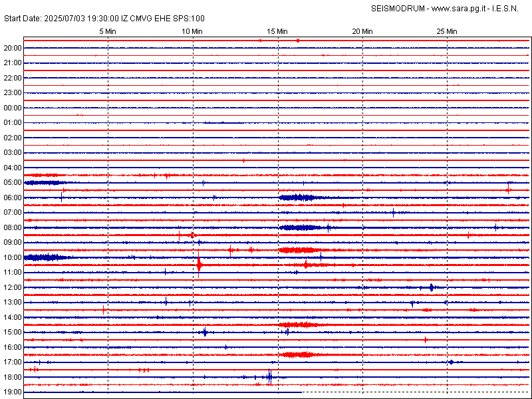Click the 19:00 hour label
Viewport: 532px width, 399px height.
[13, 392]
